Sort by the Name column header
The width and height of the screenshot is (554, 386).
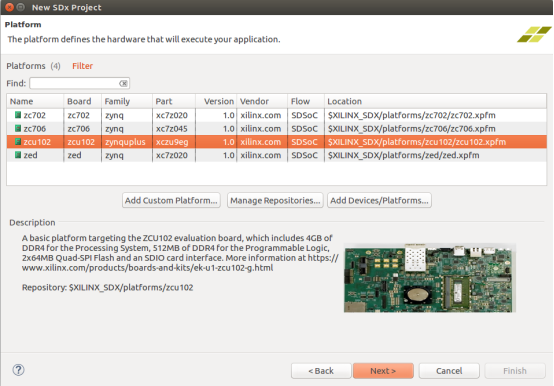pos(35,101)
